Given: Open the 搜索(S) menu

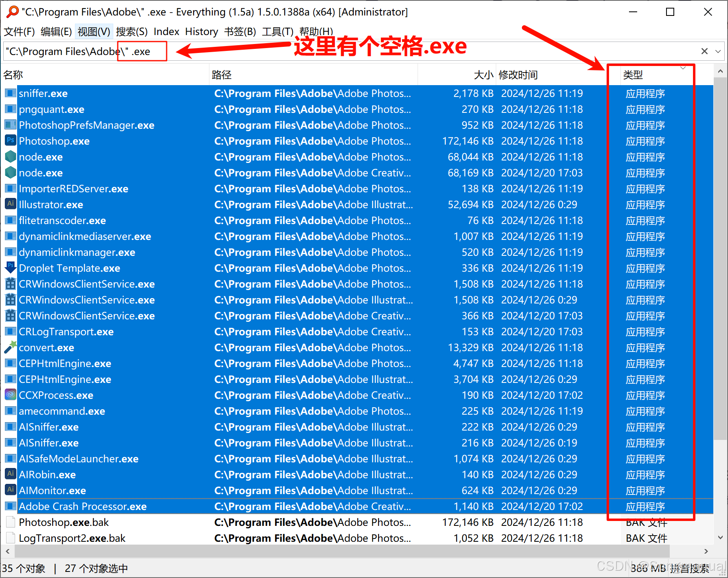Looking at the screenshot, I should [132, 32].
